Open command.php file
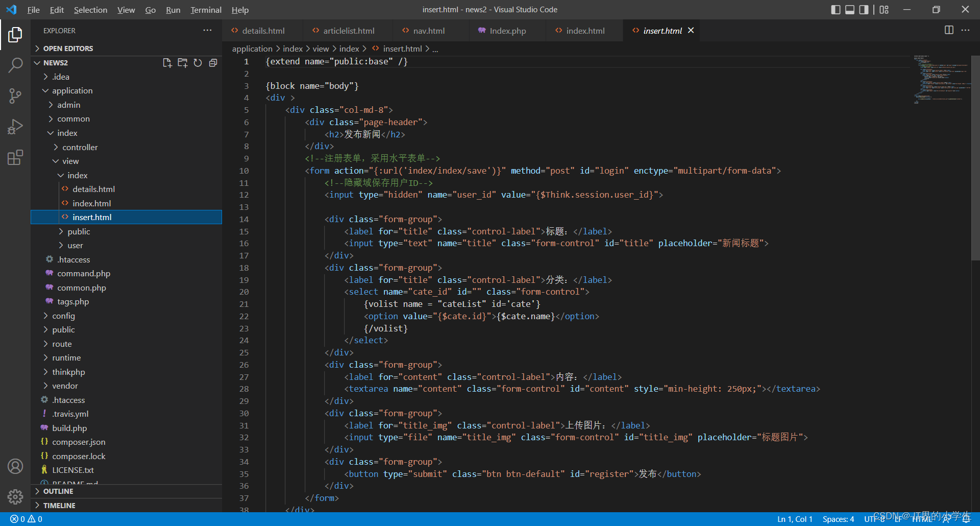 pyautogui.click(x=126, y=273)
